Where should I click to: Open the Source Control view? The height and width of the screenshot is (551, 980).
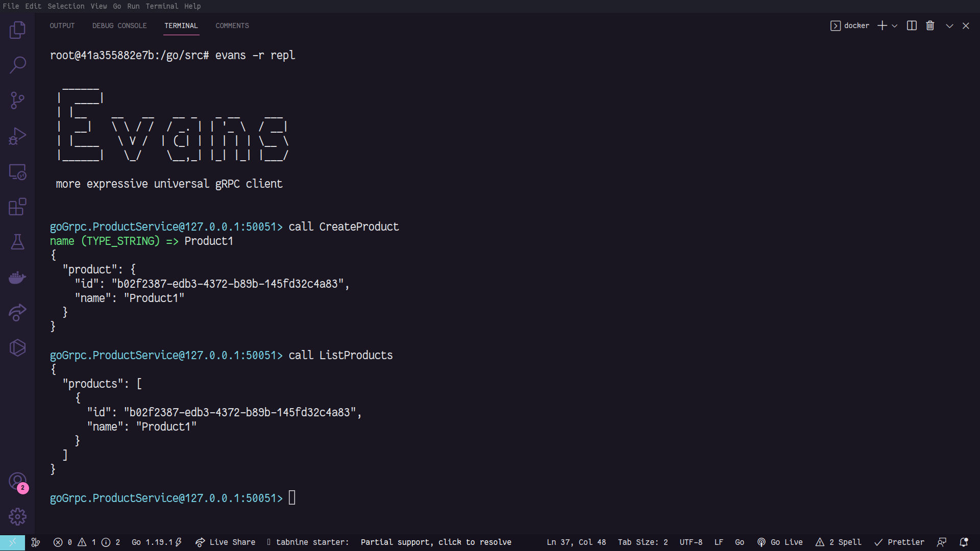coord(17,101)
